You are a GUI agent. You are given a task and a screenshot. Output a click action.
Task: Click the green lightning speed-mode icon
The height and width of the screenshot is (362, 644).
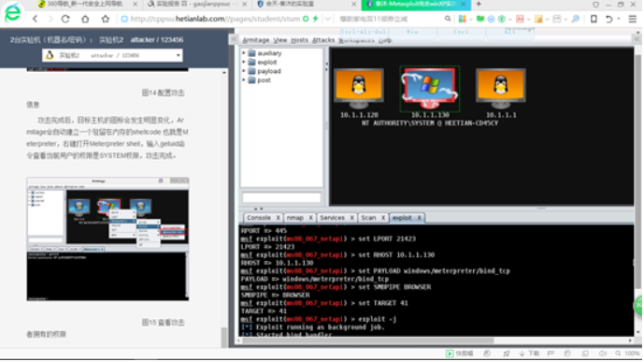[315, 19]
